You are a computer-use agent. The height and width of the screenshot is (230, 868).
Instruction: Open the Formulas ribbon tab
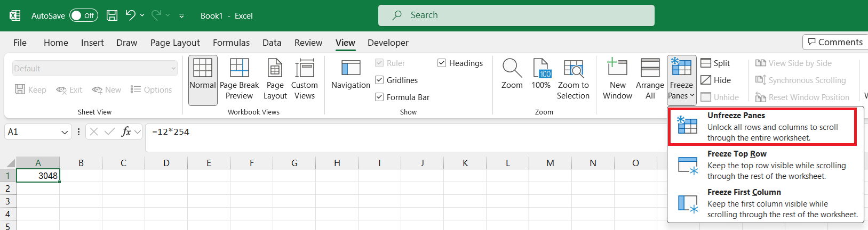[231, 43]
